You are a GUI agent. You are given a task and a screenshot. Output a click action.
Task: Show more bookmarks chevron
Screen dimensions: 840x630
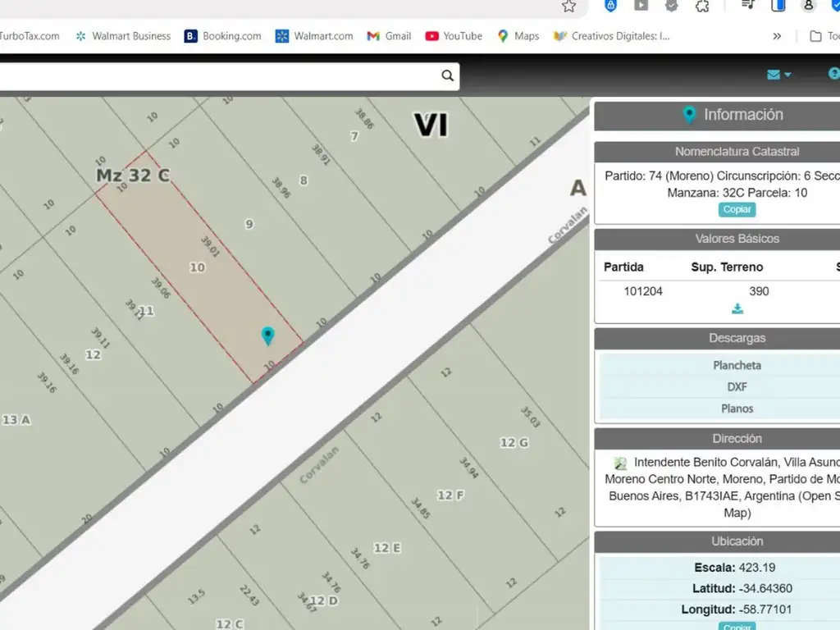pos(777,36)
